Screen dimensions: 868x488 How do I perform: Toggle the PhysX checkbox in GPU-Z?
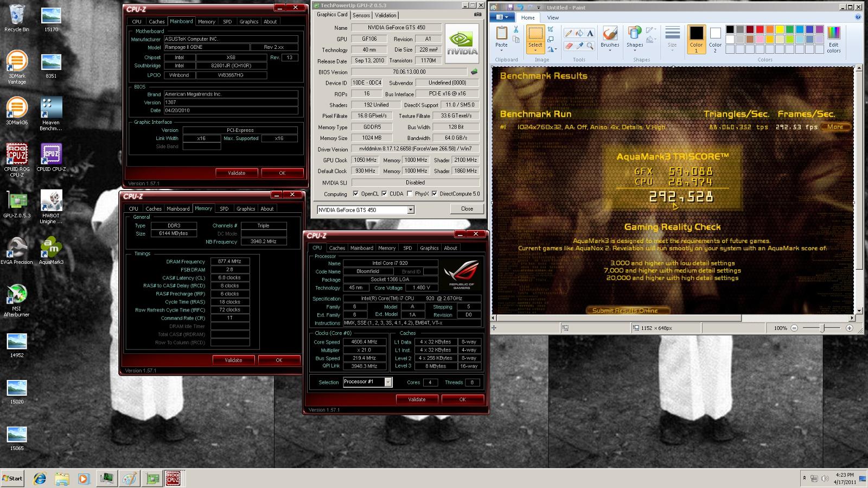coord(410,194)
